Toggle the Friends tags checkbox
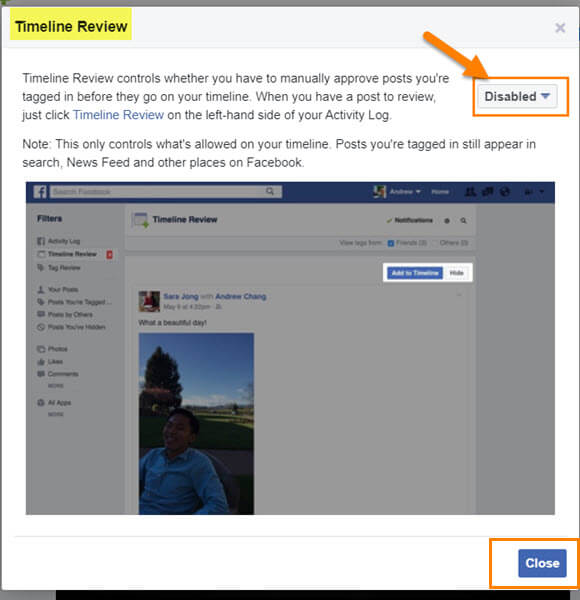The width and height of the screenshot is (580, 600). pyautogui.click(x=391, y=243)
